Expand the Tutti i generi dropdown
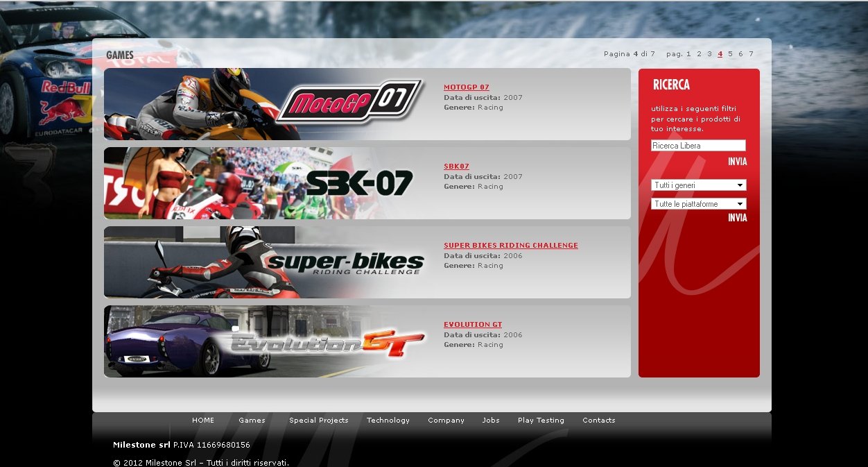This screenshot has height=467, width=868. 699,185
